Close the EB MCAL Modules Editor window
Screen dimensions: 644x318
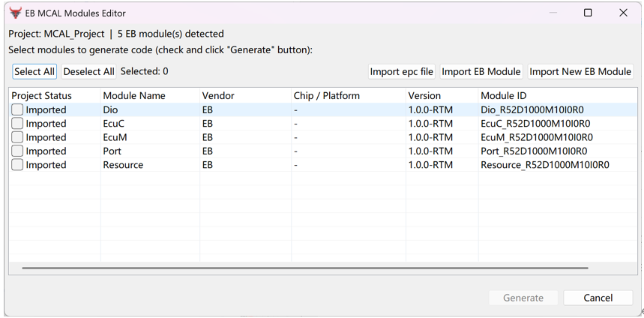click(623, 13)
